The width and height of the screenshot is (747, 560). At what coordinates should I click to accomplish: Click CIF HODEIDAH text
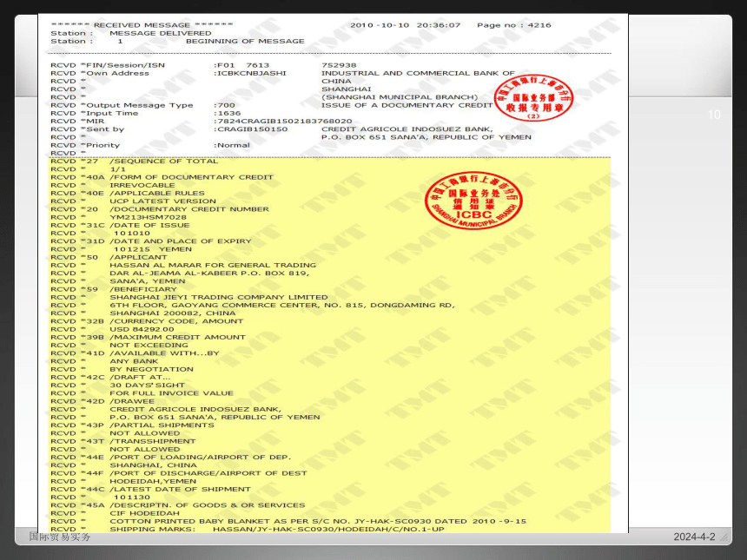tap(145, 513)
